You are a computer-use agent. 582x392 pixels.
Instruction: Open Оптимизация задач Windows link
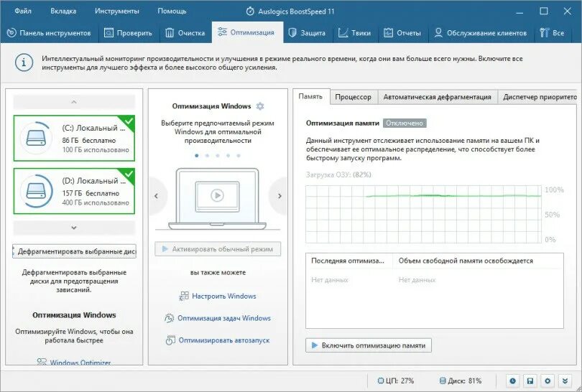click(x=223, y=318)
